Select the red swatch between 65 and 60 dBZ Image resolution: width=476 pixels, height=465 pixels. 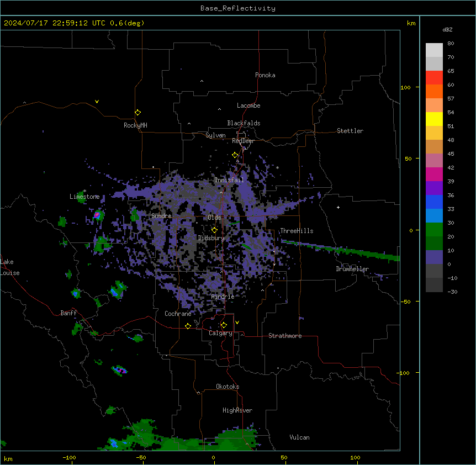point(434,78)
